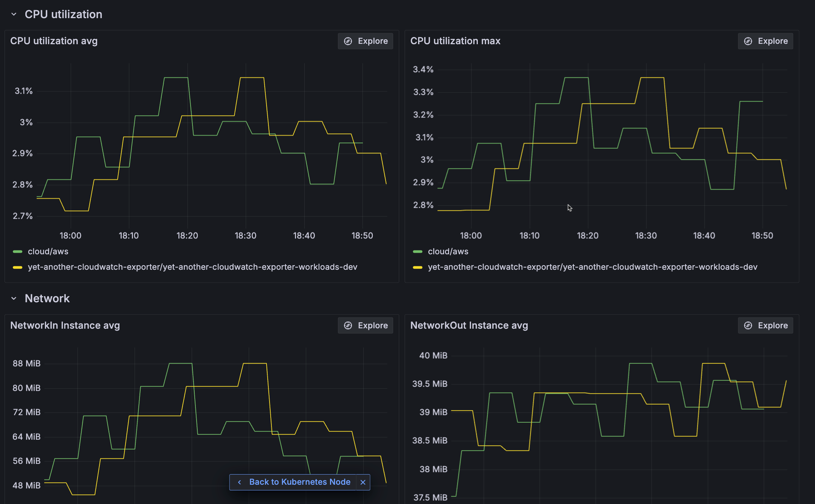This screenshot has width=815, height=504.
Task: Click compass icon in NetworkIn Explore button
Action: 348,326
